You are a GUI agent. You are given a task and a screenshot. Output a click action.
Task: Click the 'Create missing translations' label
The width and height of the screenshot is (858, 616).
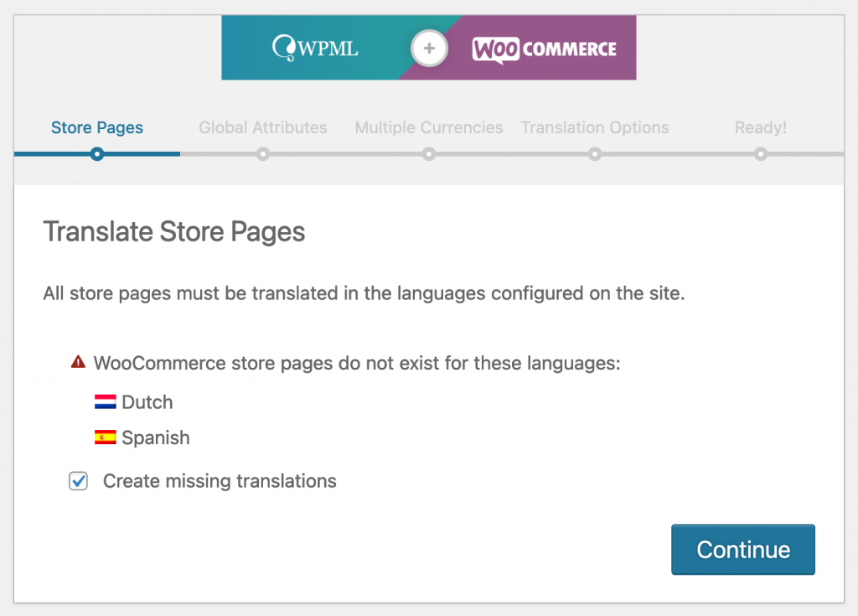[220, 481]
